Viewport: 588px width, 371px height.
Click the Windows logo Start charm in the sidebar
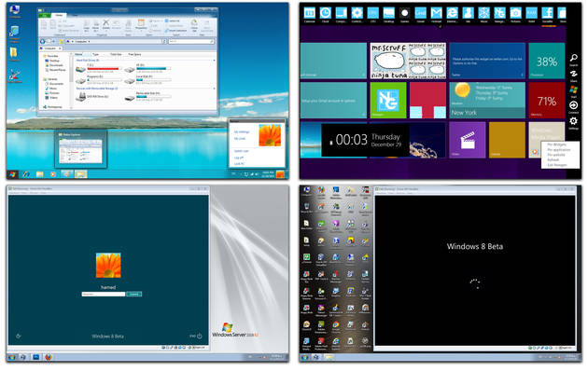tap(573, 89)
